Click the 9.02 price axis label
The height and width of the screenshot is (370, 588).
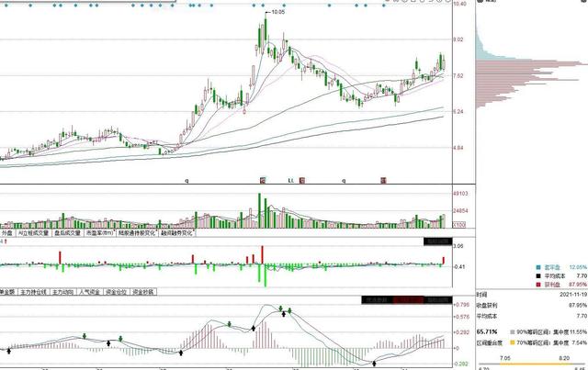(x=458, y=39)
